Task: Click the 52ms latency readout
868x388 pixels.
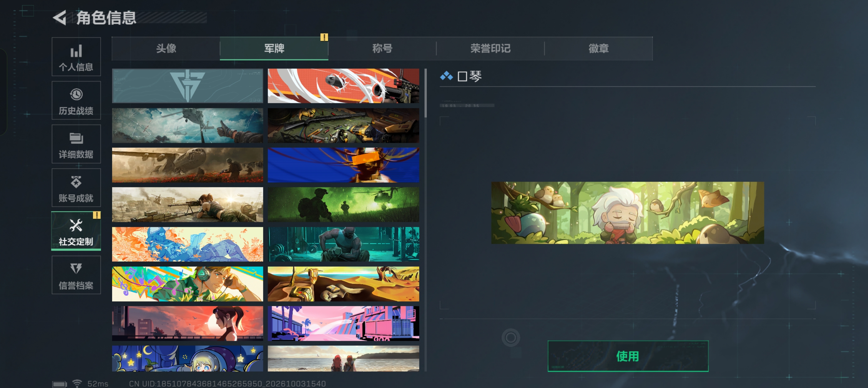Action: (x=98, y=384)
